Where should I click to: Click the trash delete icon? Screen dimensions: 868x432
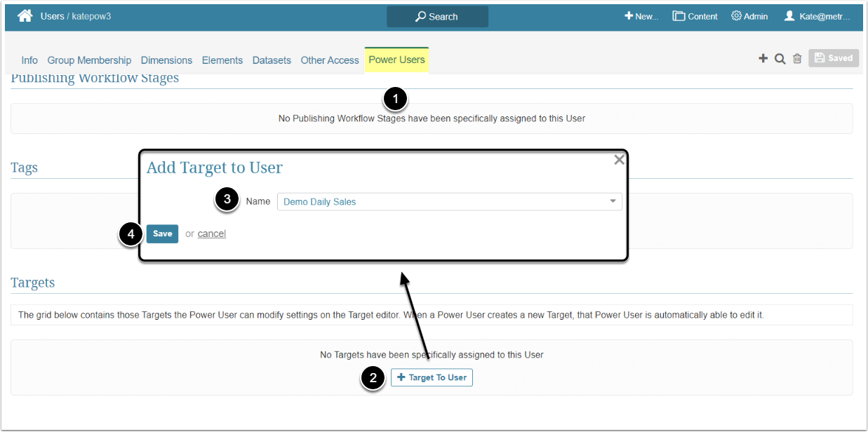coord(797,59)
